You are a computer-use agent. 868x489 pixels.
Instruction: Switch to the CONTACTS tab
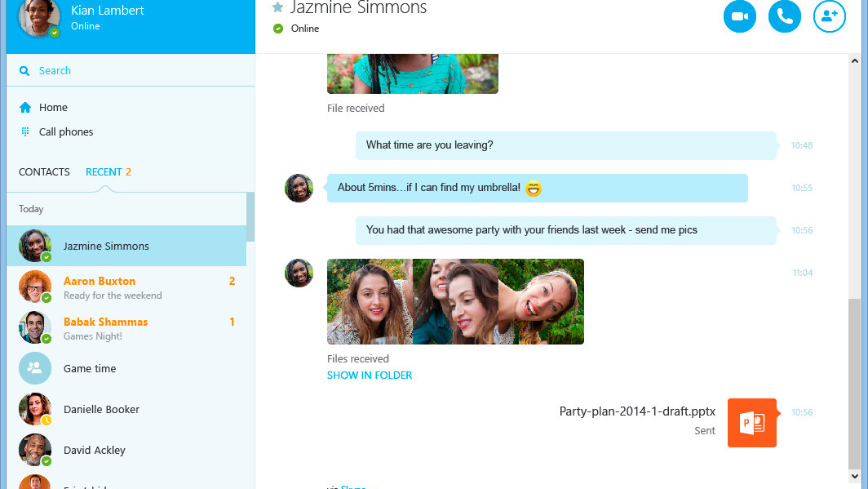44,172
